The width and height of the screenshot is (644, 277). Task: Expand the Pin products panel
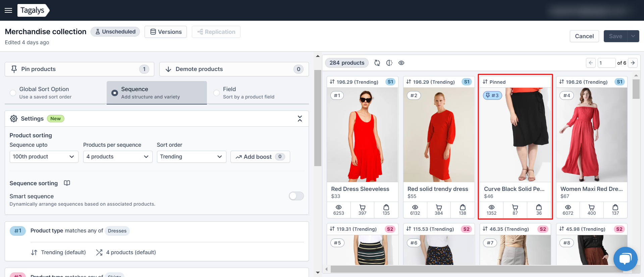[x=79, y=69]
